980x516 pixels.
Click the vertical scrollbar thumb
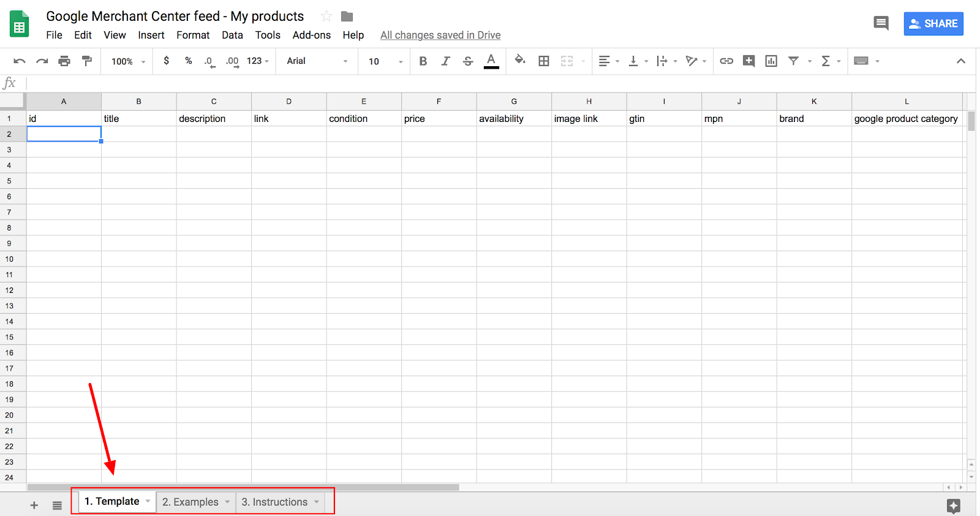coord(971,121)
